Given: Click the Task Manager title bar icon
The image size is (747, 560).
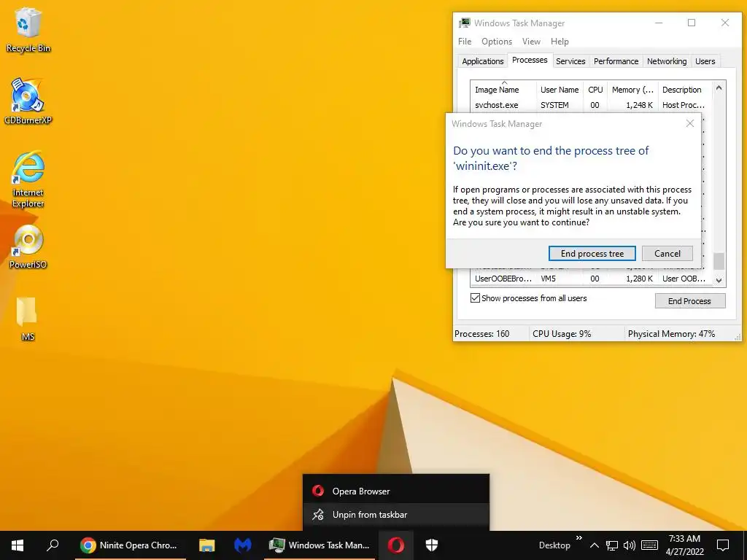Looking at the screenshot, I should [464, 23].
